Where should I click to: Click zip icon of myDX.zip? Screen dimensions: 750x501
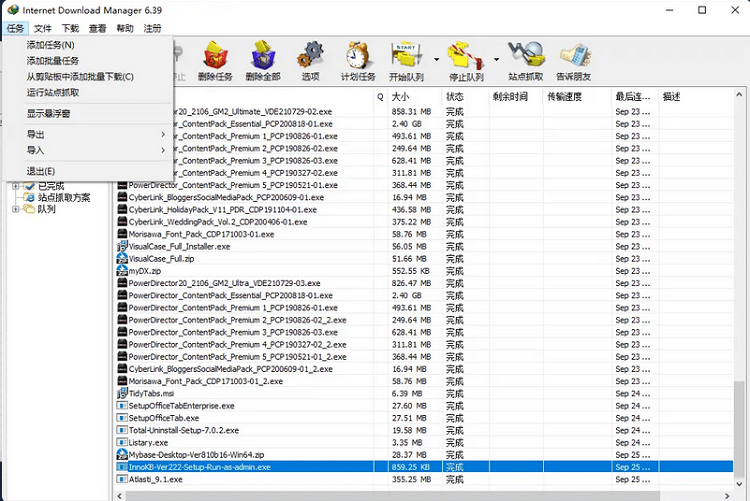click(122, 270)
